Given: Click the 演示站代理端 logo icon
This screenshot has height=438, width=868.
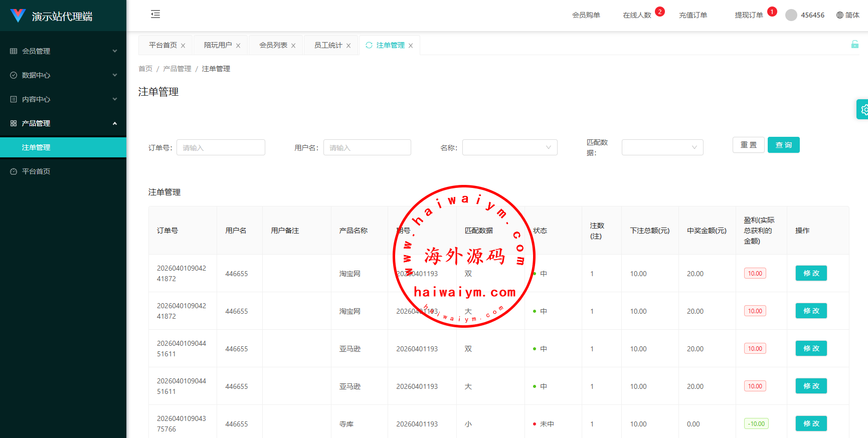Looking at the screenshot, I should click(x=18, y=16).
